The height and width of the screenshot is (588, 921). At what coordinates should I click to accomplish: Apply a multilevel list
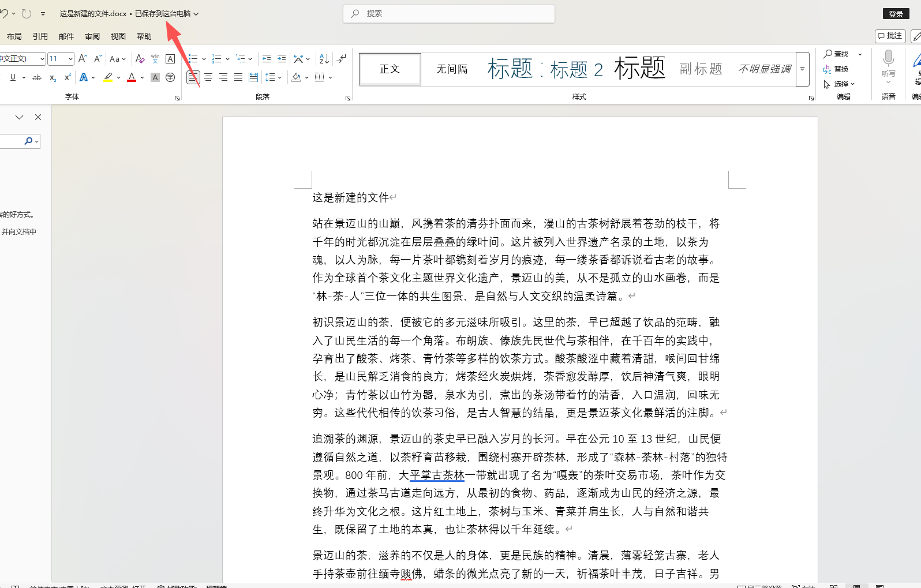[241, 58]
